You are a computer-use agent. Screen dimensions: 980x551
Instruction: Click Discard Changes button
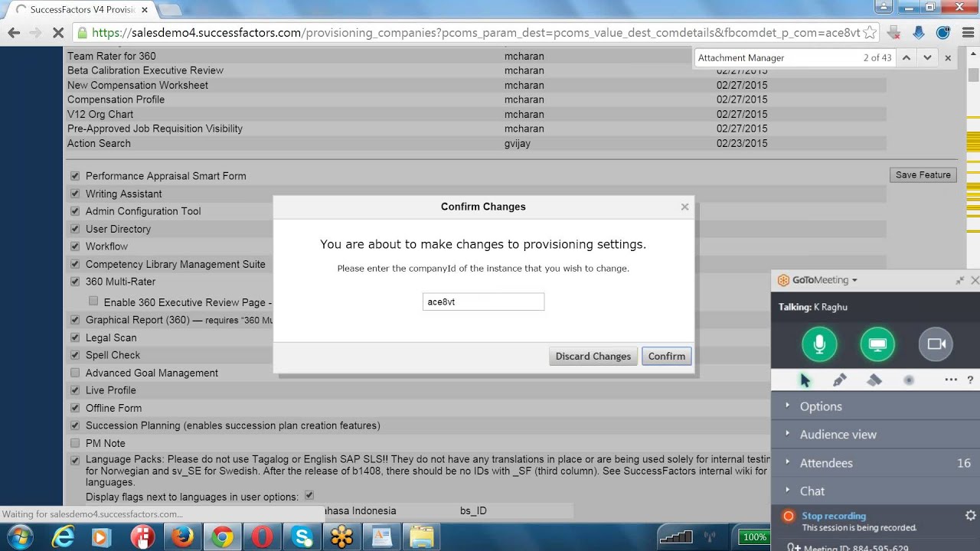click(x=593, y=356)
